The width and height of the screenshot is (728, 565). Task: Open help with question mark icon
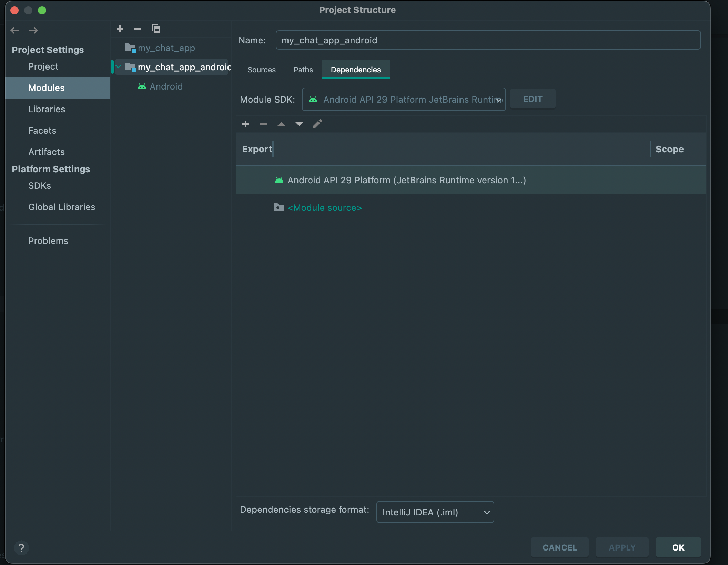click(21, 547)
